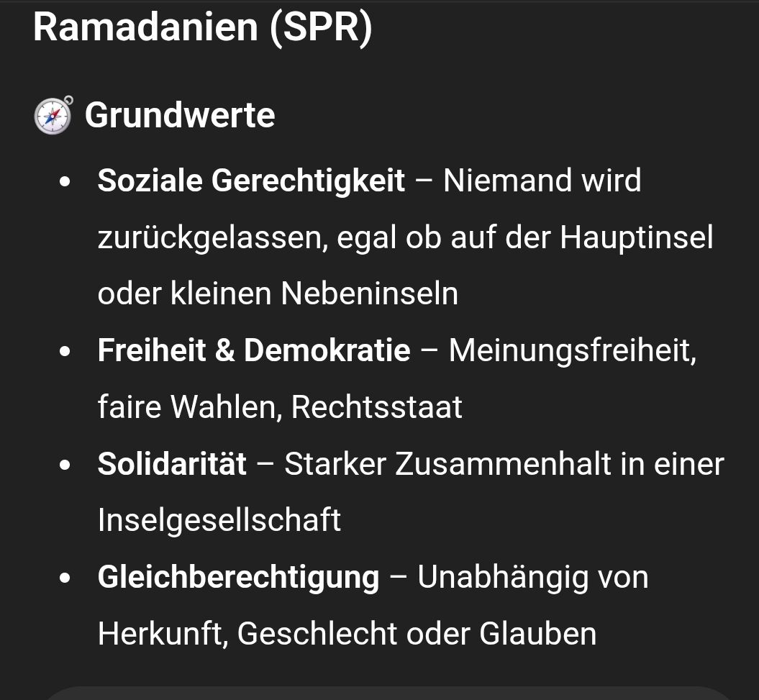Select the word Nebeninseln

pyautogui.click(x=369, y=294)
